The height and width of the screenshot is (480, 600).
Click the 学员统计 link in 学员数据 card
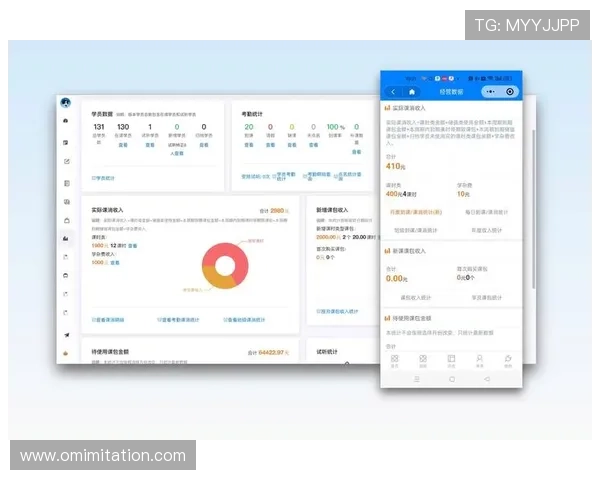tap(104, 178)
